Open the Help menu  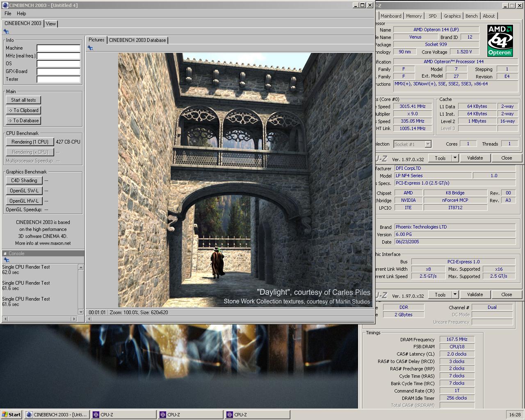coord(21,14)
